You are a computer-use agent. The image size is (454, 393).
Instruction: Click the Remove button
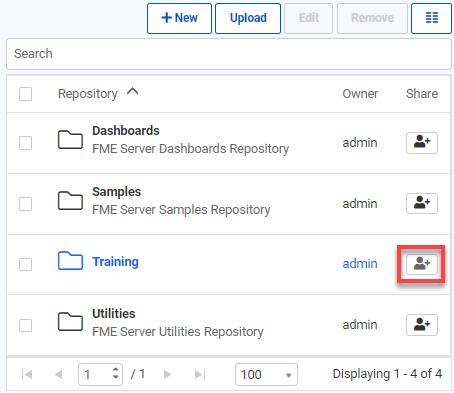372,18
